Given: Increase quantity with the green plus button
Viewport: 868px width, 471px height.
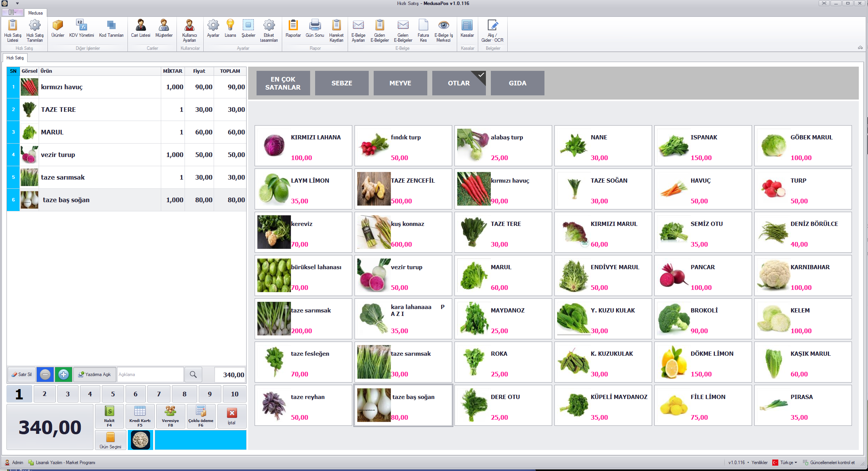Looking at the screenshot, I should tap(64, 375).
